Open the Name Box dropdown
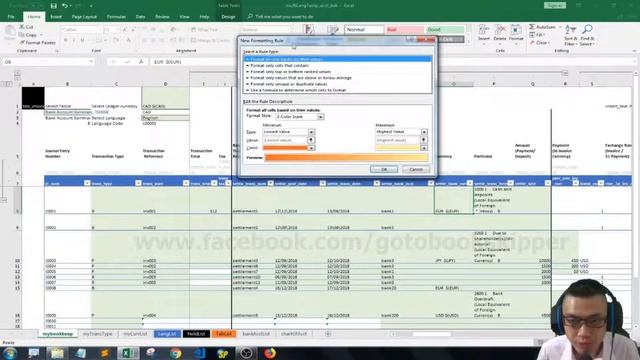The height and width of the screenshot is (360, 640). 91,62
